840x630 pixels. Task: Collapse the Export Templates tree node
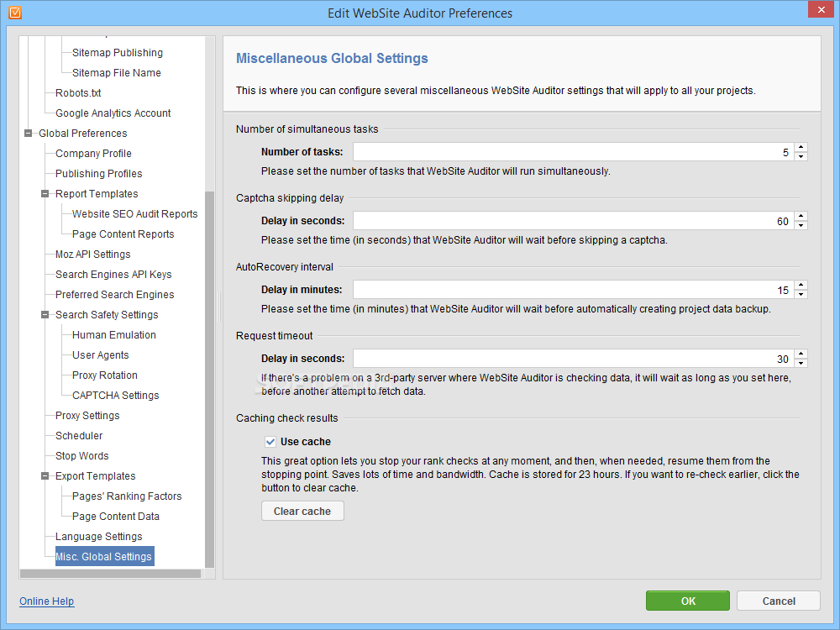pos(45,476)
